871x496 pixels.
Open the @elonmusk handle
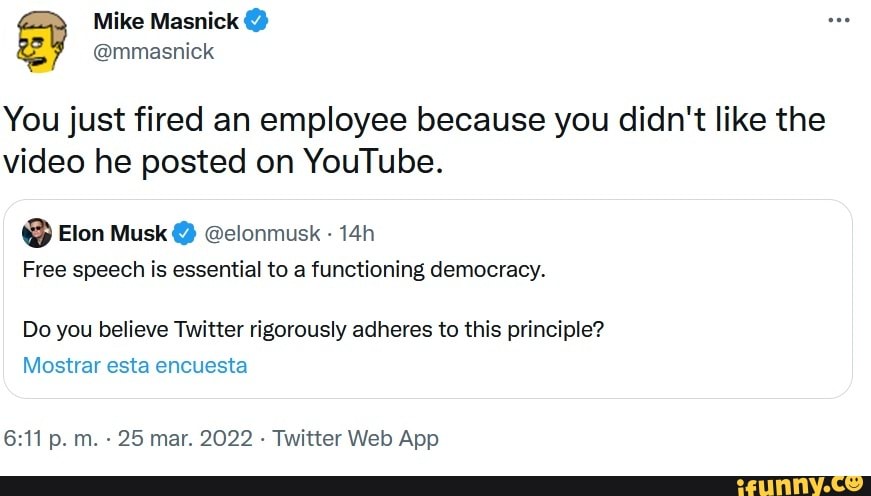point(263,234)
